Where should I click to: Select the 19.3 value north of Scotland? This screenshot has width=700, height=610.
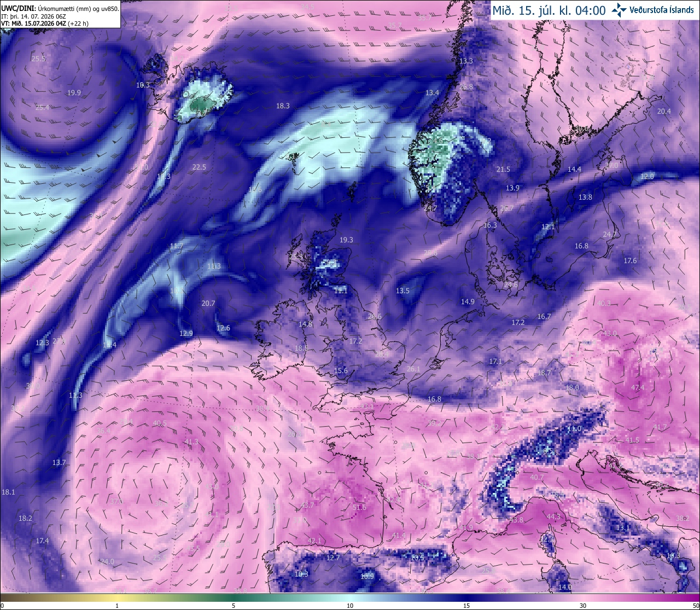pyautogui.click(x=346, y=240)
